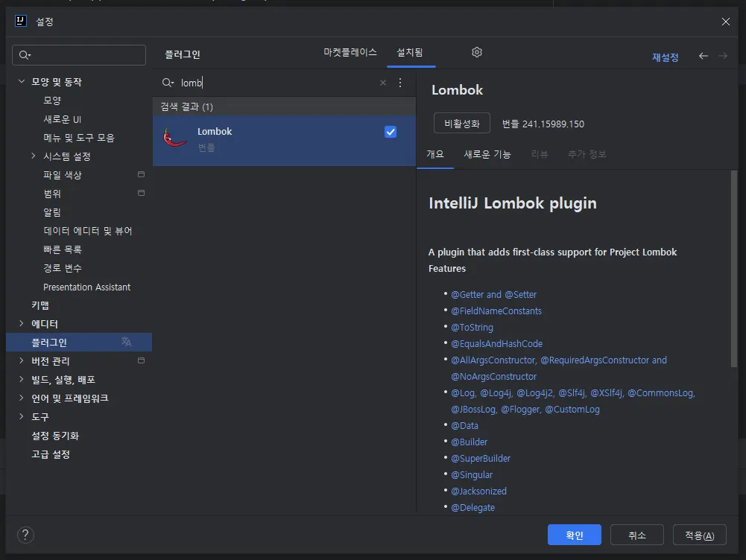Expand the 버전 관리 section

click(22, 360)
